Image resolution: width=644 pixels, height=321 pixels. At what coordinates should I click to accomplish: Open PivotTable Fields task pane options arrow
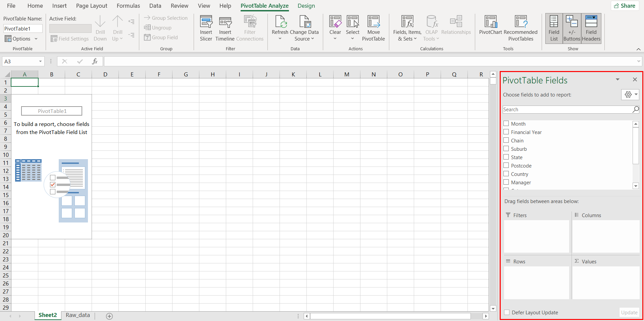617,79
